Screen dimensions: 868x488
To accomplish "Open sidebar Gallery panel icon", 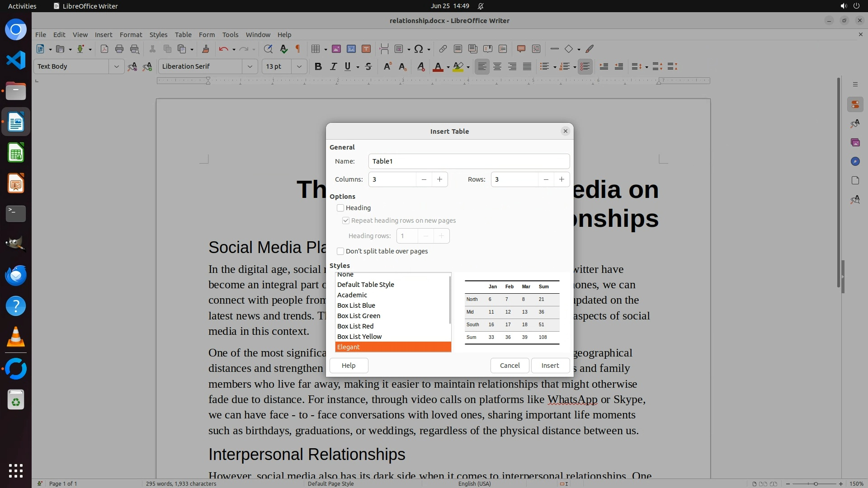I will pyautogui.click(x=855, y=142).
